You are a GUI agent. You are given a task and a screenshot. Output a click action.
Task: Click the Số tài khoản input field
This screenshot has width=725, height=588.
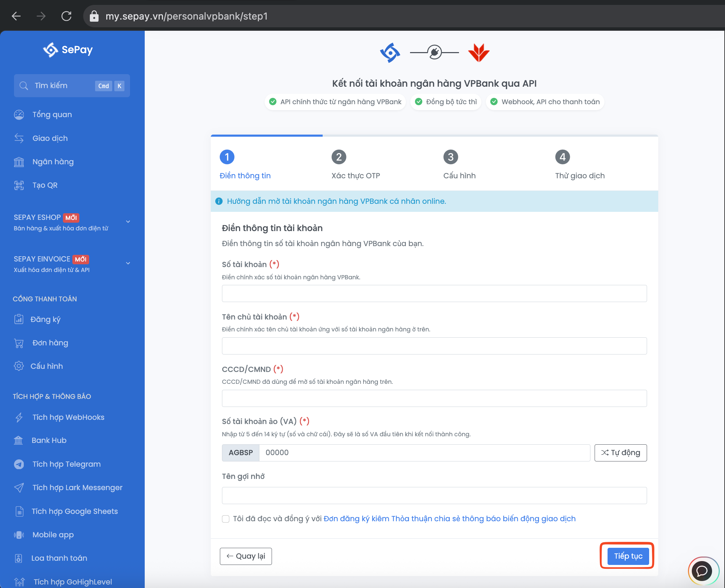[434, 294]
